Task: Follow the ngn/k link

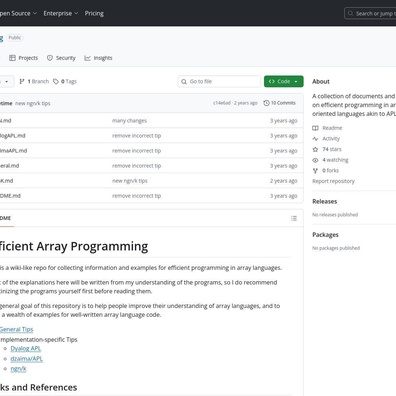Action: tap(18, 369)
